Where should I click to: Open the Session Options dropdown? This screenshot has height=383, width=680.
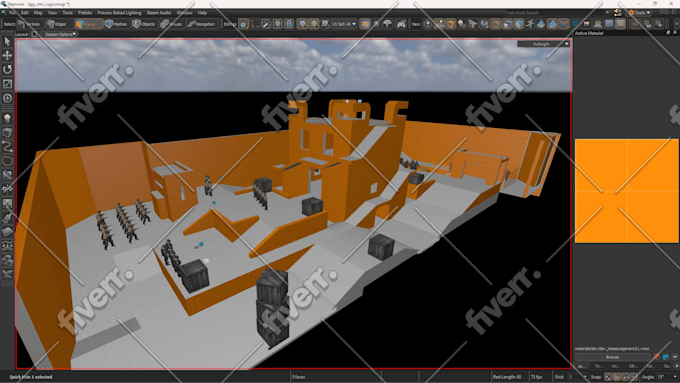[x=60, y=34]
